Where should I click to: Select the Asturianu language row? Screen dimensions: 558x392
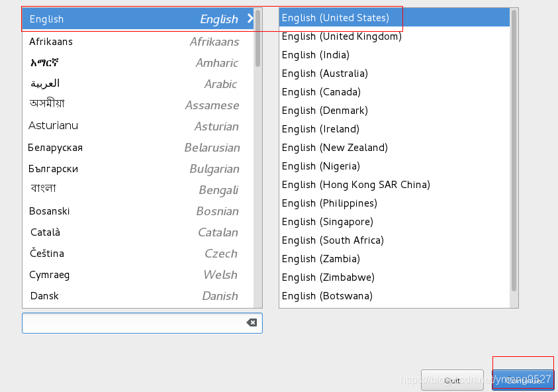click(138, 126)
